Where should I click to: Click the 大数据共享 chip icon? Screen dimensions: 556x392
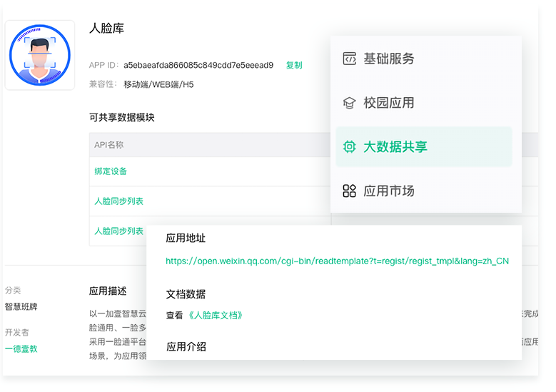[x=349, y=146]
